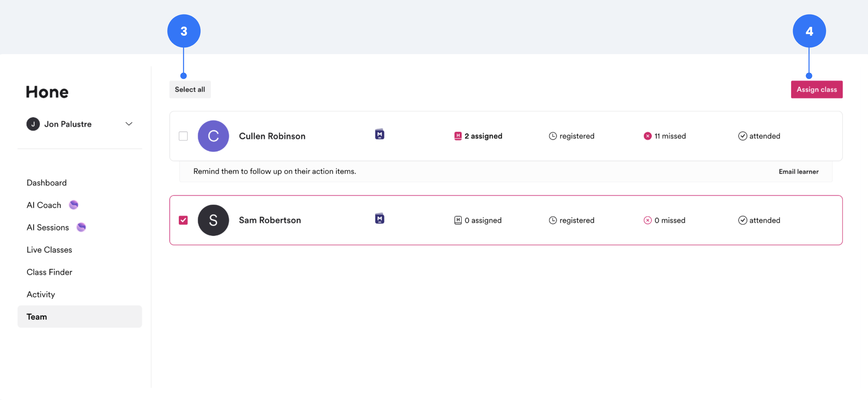Click the Email learner link

point(798,171)
